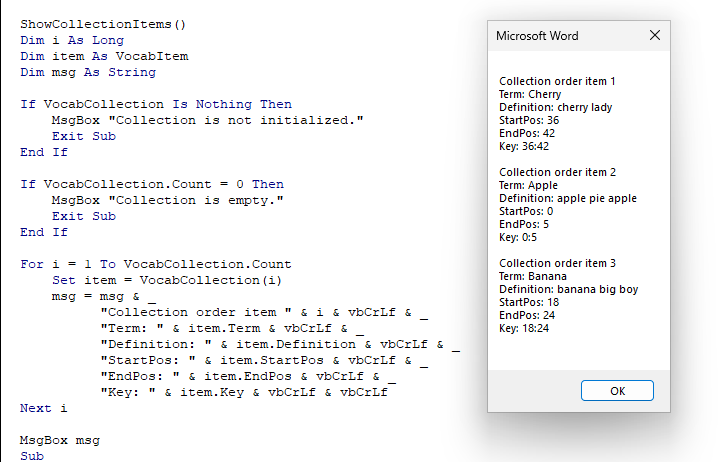Image resolution: width=722 pixels, height=462 pixels.
Task: Click 'Collection order item 3' in dialog
Action: click(557, 263)
